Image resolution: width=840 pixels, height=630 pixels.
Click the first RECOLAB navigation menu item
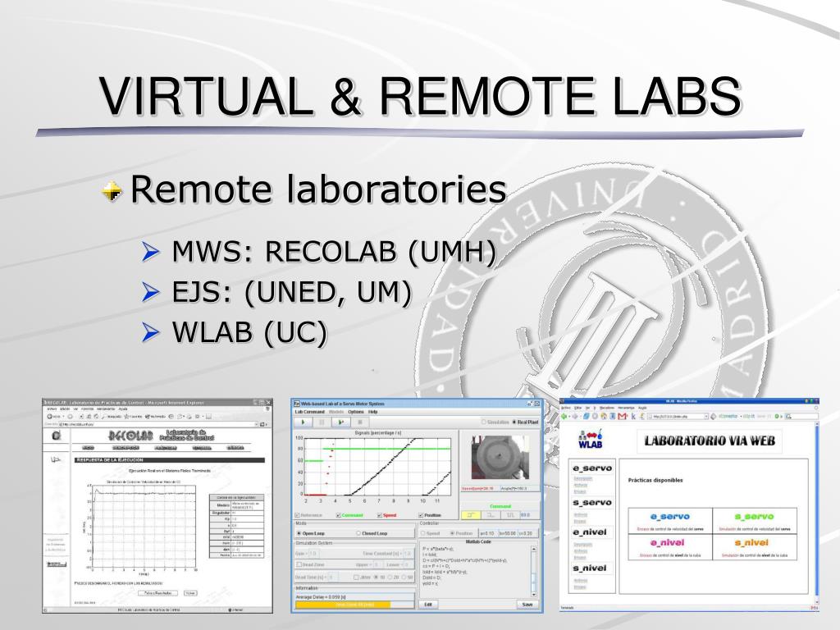(x=89, y=448)
